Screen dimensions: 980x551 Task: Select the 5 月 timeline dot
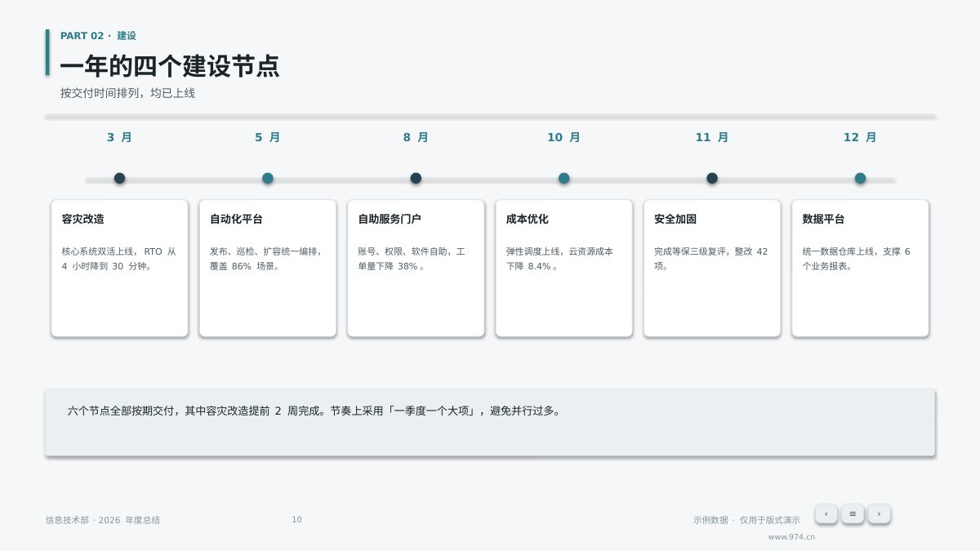(268, 178)
